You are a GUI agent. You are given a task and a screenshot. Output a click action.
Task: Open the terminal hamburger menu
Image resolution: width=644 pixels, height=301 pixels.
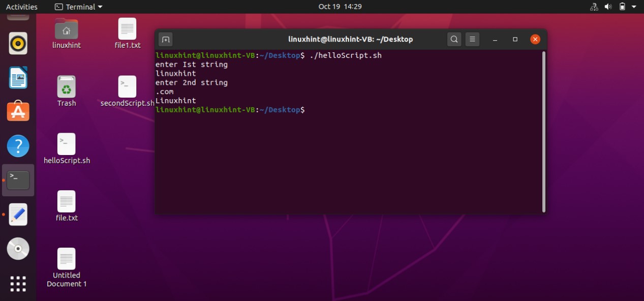472,39
